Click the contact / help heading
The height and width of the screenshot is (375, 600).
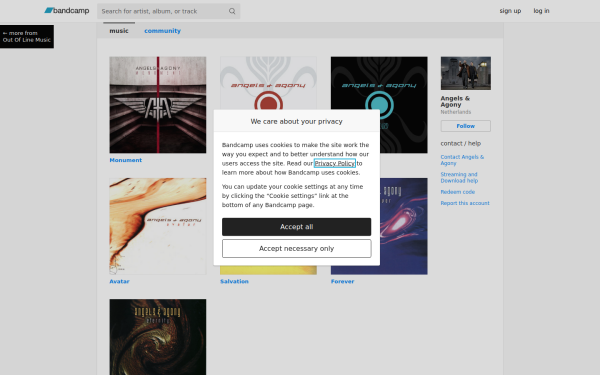point(461,143)
